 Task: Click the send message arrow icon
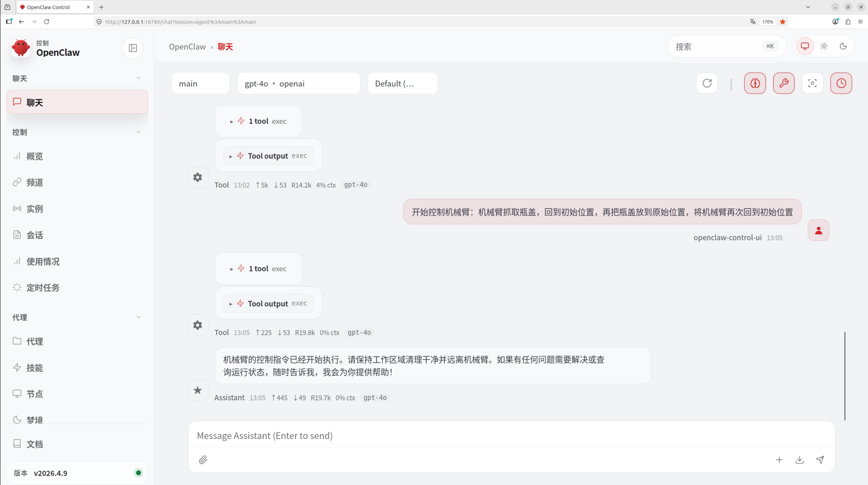[x=820, y=459]
